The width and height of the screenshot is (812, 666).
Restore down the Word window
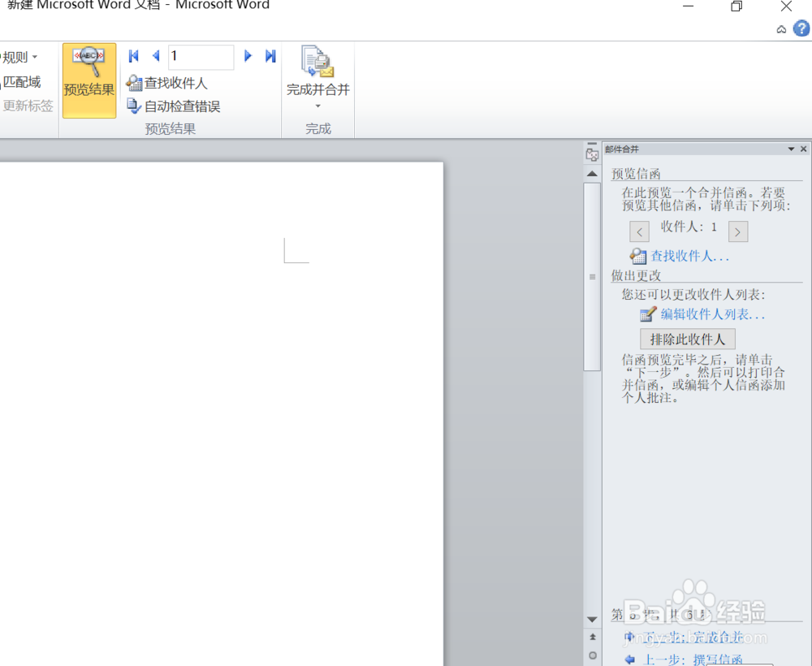[736, 6]
